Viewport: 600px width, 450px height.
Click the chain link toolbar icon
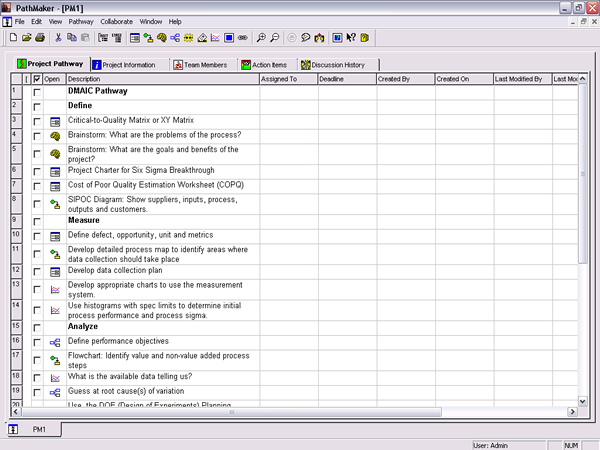pos(243,38)
